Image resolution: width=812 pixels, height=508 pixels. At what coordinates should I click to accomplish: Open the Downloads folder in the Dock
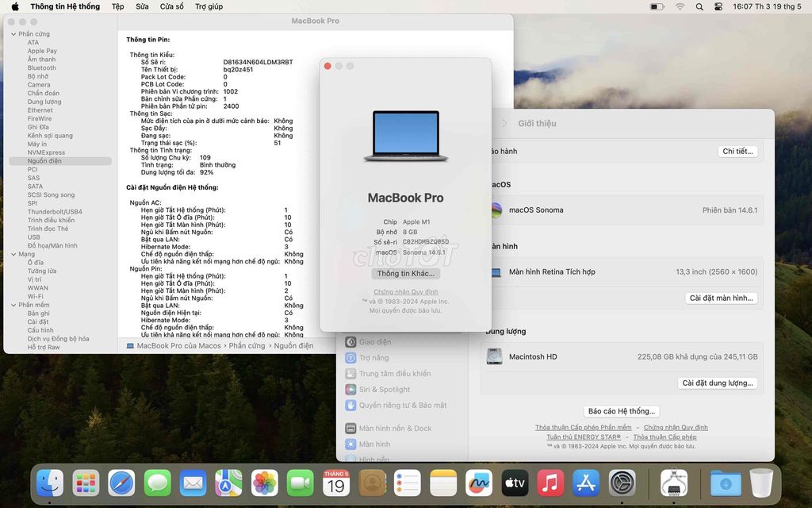[x=726, y=483]
